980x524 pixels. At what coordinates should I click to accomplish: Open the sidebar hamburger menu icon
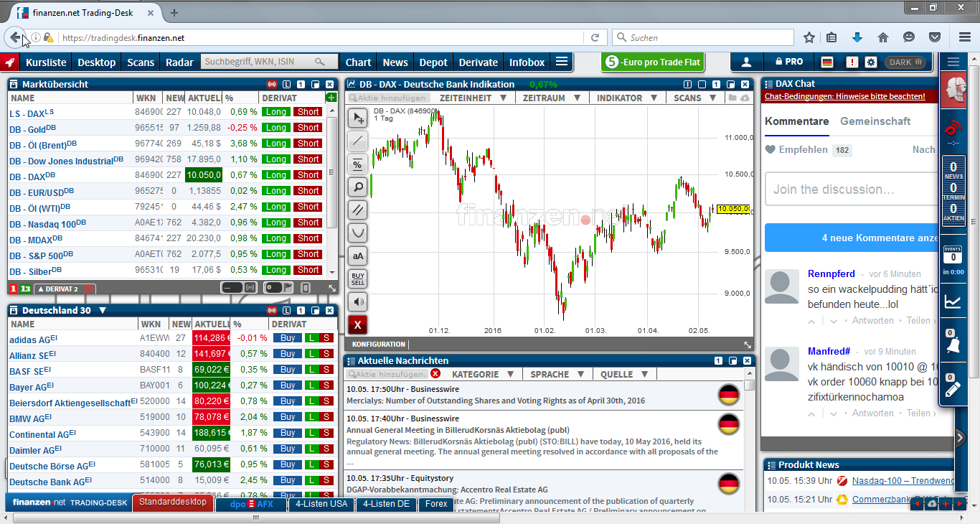pos(953,62)
